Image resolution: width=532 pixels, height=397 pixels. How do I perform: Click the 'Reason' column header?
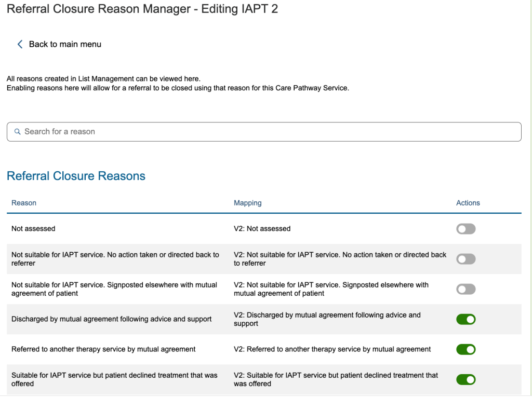pos(24,203)
